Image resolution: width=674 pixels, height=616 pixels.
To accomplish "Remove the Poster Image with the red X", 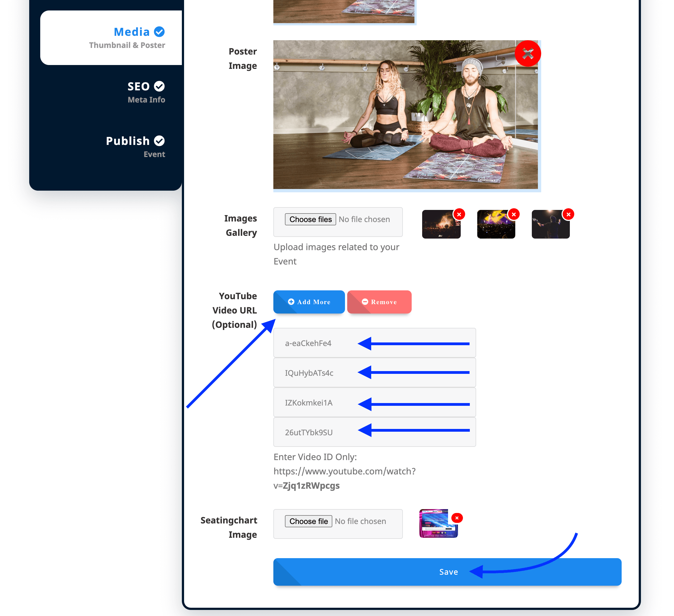I will pyautogui.click(x=528, y=53).
